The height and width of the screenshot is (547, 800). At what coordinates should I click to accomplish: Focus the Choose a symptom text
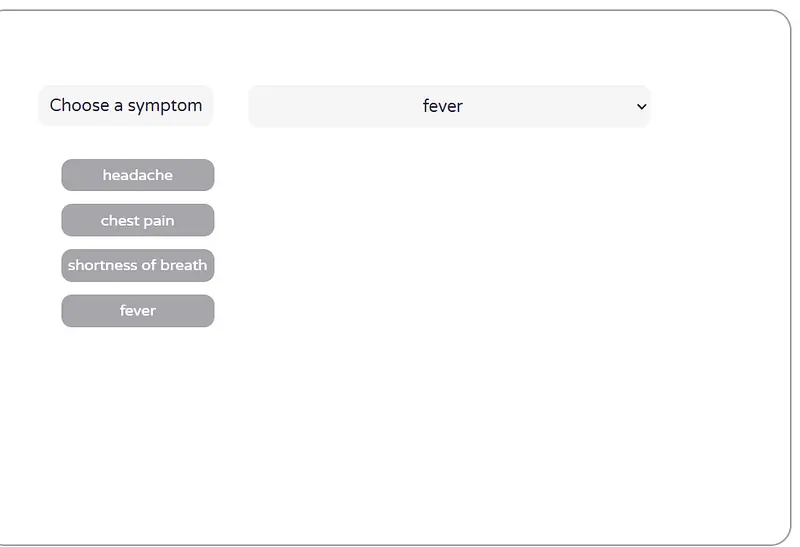[126, 106]
